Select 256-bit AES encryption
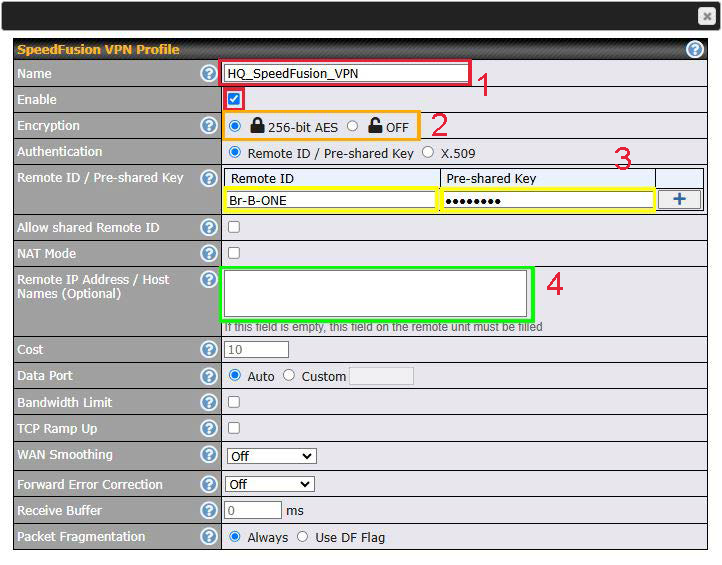Image resolution: width=722 pixels, height=565 pixels. tap(235, 126)
